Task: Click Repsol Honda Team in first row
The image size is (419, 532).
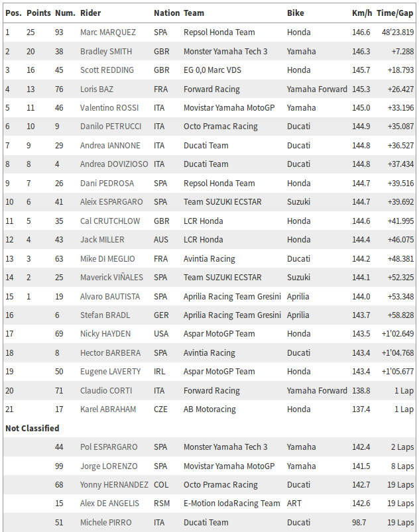Action: [219, 32]
